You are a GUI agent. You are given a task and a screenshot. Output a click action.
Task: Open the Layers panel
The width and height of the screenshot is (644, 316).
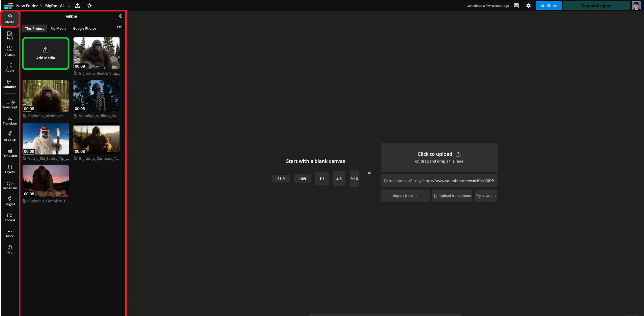[x=9, y=169]
